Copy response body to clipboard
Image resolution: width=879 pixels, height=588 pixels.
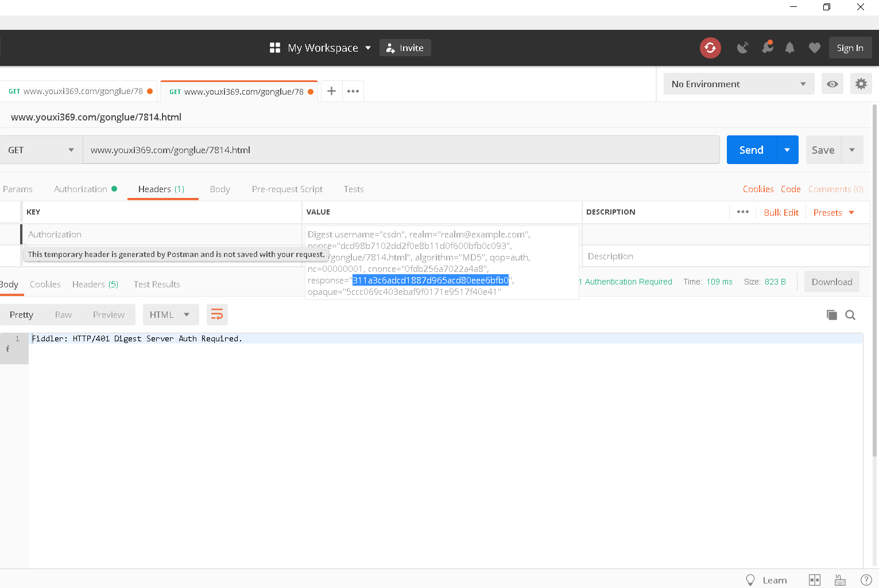[831, 314]
